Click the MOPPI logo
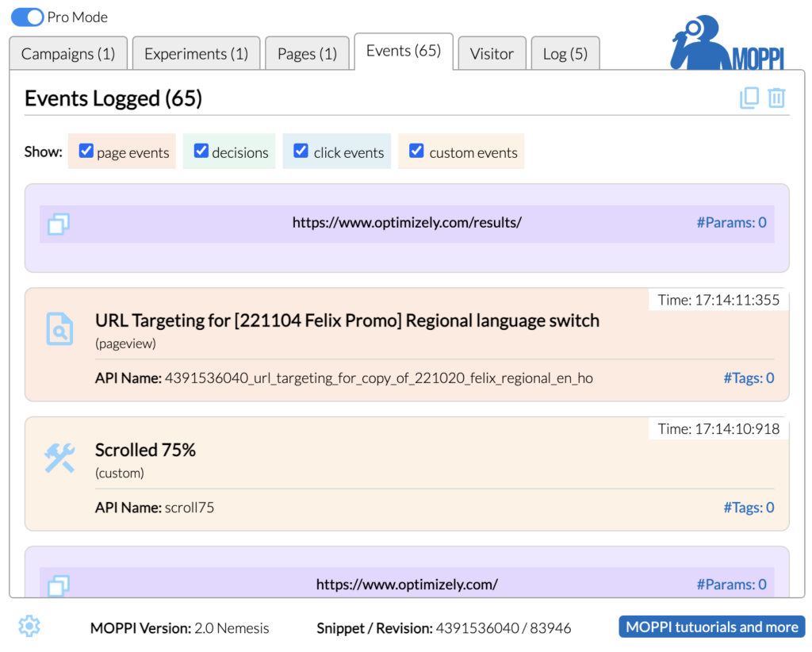Viewport: 812px width, 652px height. 728,43
